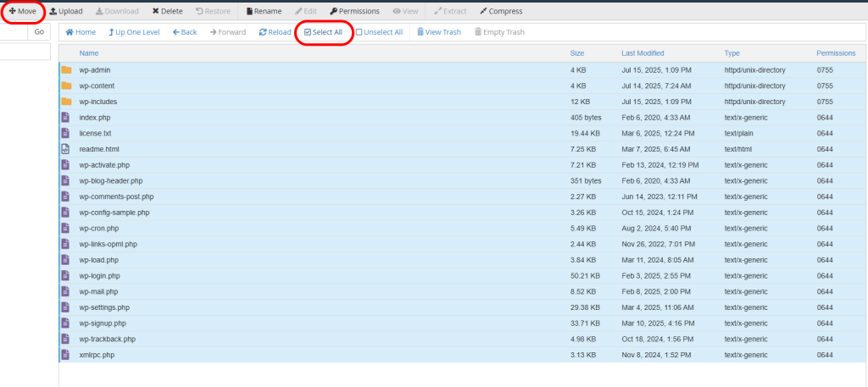Sort by Permissions column header
The width and height of the screenshot is (868, 387).
(836, 53)
